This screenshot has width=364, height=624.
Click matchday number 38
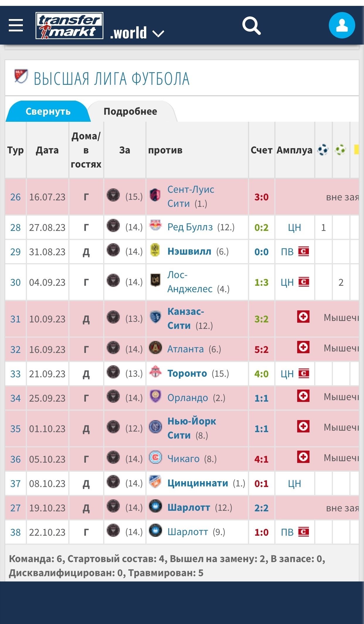pyautogui.click(x=16, y=532)
